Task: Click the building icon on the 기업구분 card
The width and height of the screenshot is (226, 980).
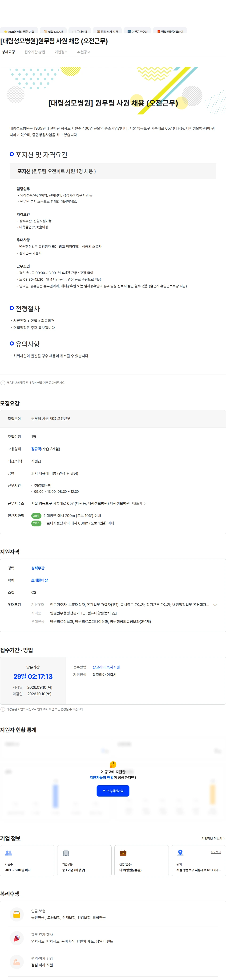Action: point(66,853)
